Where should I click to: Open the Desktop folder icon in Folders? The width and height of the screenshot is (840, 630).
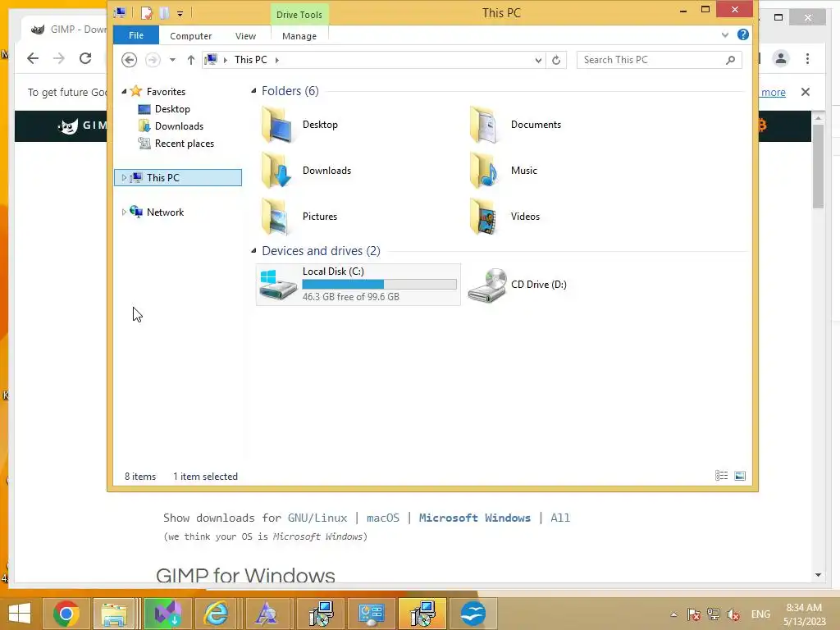[x=276, y=125]
